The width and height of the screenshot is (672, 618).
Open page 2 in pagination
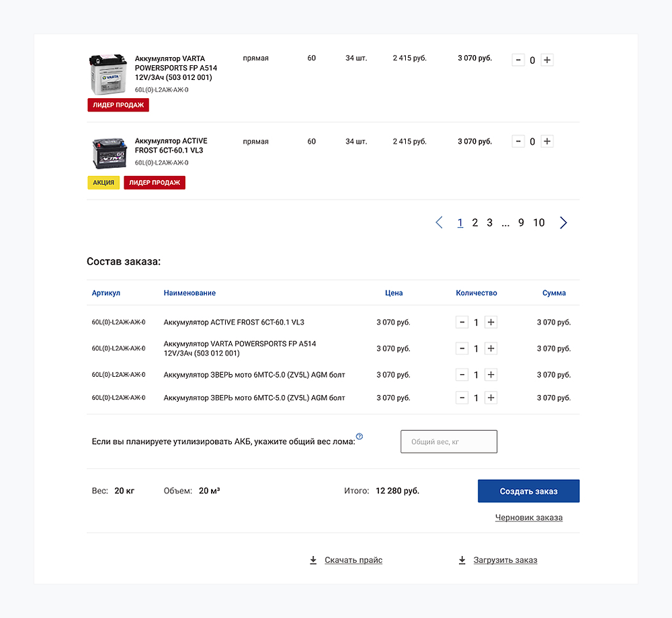pyautogui.click(x=474, y=222)
